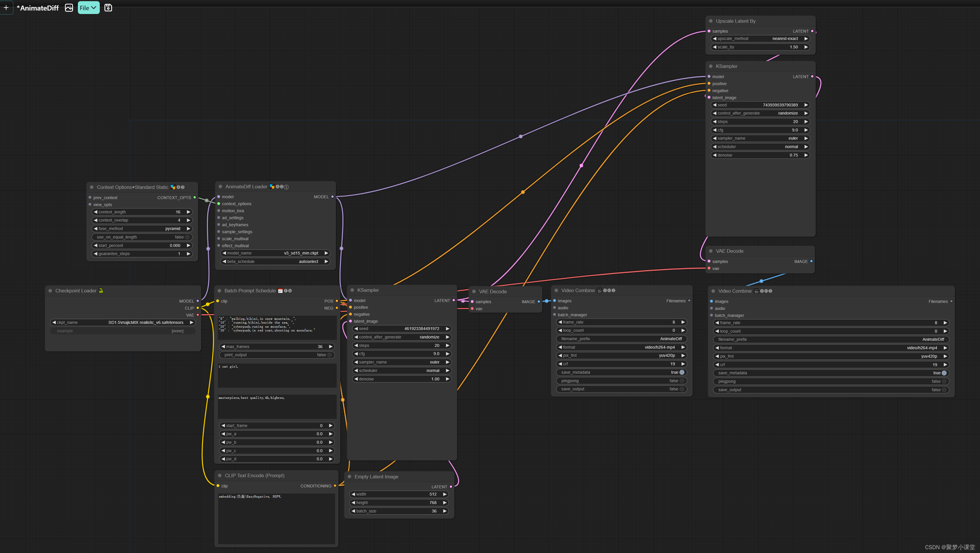Click the VAE output socket on Checkpoint Loader

[198, 315]
